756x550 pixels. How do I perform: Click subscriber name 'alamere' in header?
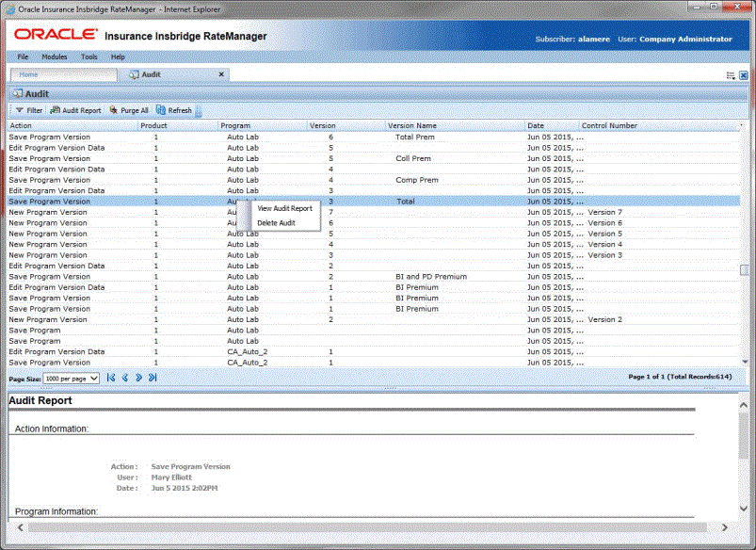coord(593,39)
